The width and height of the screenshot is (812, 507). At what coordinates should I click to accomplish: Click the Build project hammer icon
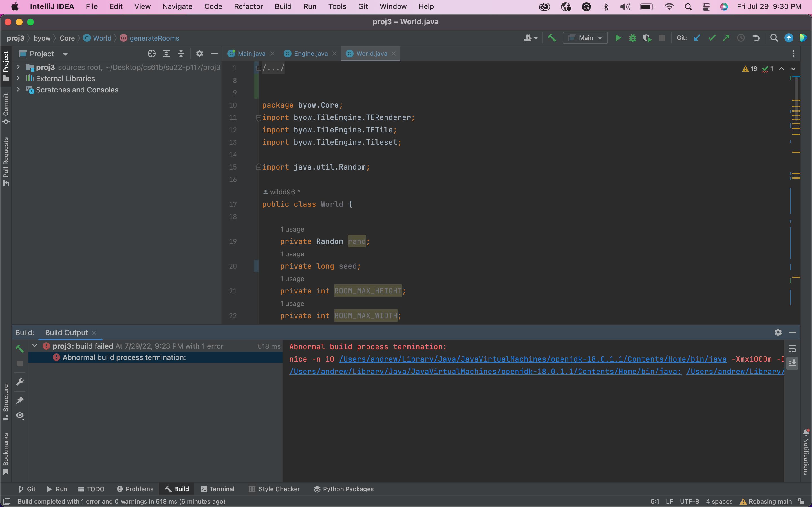point(551,38)
